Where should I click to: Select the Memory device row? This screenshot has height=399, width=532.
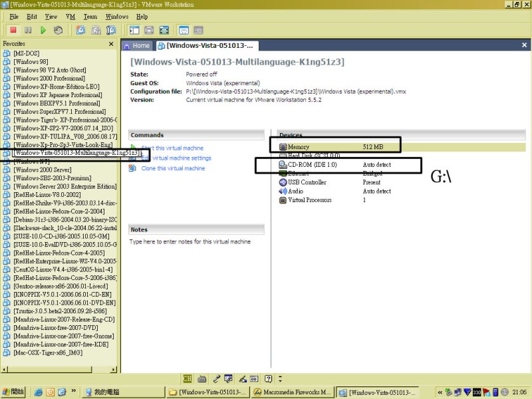tap(402, 147)
